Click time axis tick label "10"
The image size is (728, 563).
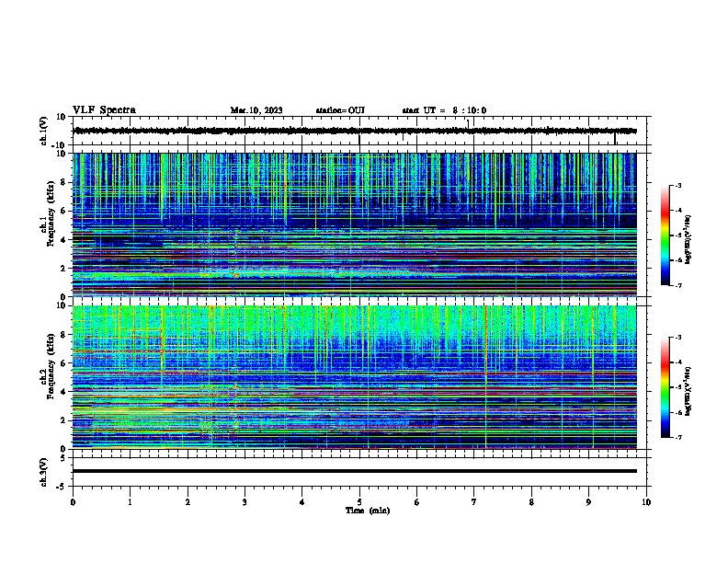(646, 502)
